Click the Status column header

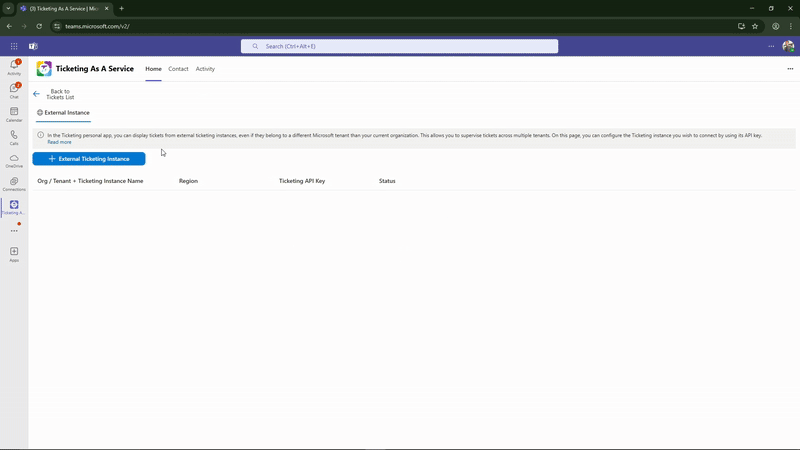click(387, 181)
